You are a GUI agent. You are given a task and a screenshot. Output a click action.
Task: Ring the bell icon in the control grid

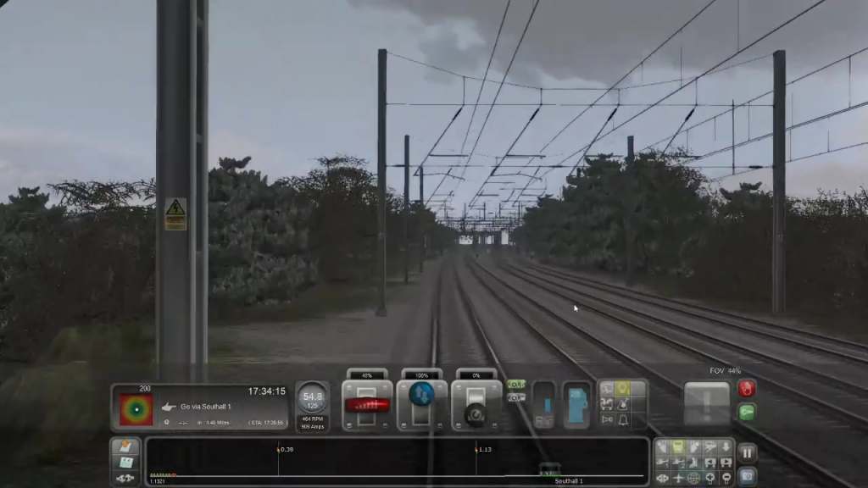(623, 419)
